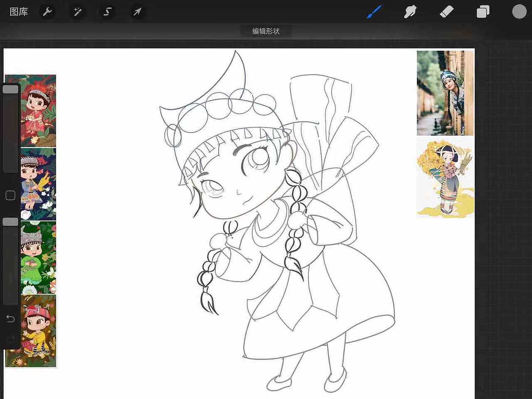
Task: Open the Actions wrench menu
Action: coord(47,12)
